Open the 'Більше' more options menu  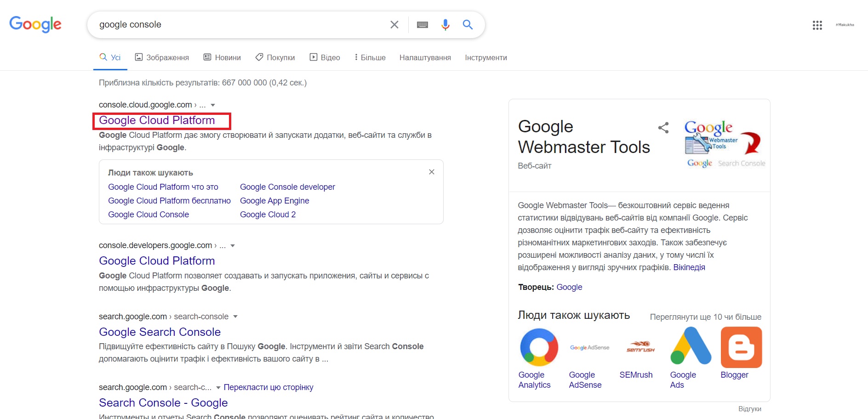(370, 57)
